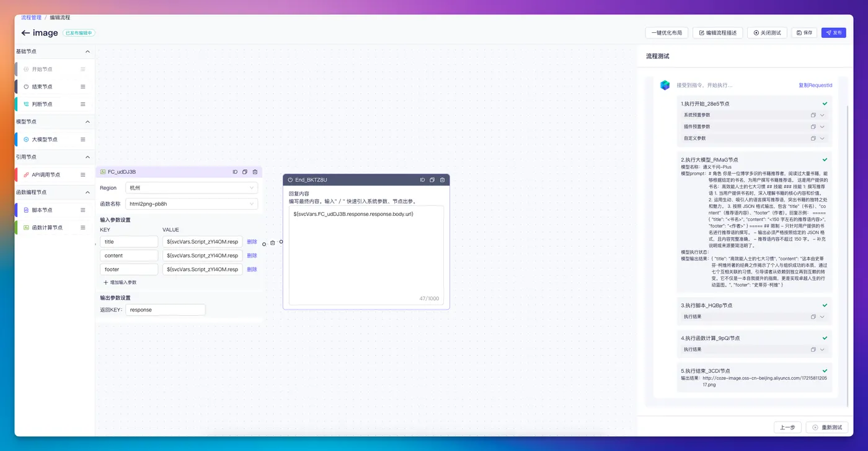The height and width of the screenshot is (451, 868).
Task: Click the API调用节点 icon
Action: coord(26,175)
